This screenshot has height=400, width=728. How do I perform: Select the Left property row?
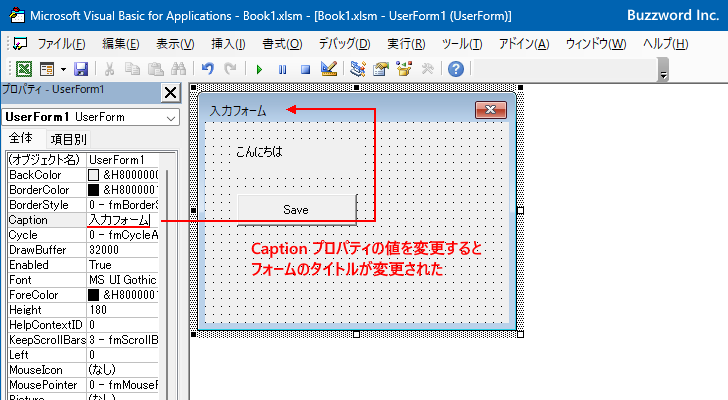[x=83, y=355]
